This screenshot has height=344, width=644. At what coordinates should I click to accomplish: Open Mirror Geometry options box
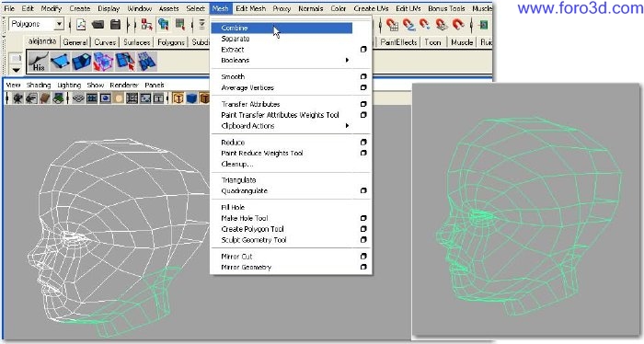click(x=363, y=268)
